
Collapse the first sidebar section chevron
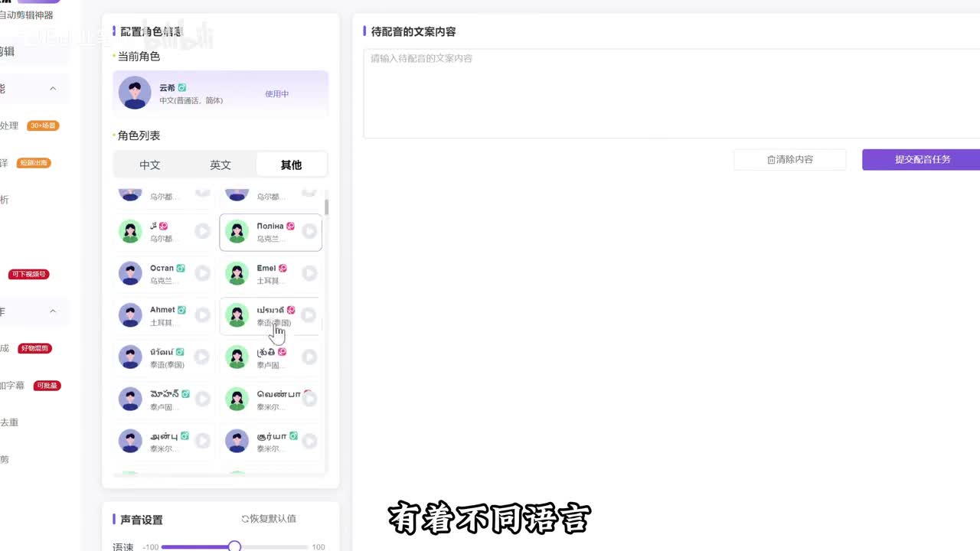point(53,89)
